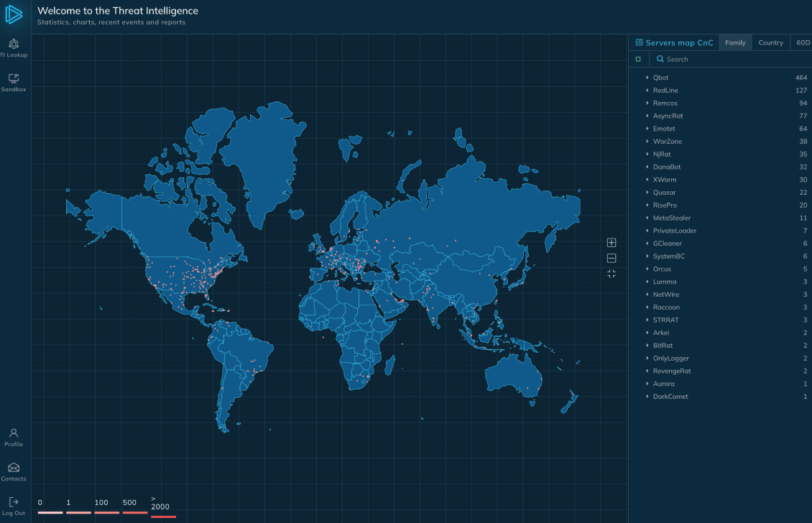Click the Servers map CnC title
The height and width of the screenshot is (523, 812).
coord(679,43)
